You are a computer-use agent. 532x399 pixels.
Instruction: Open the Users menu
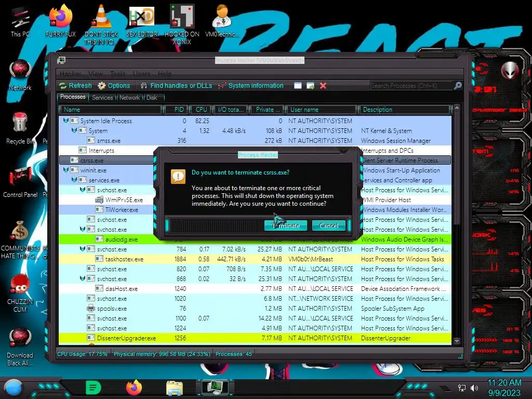tap(141, 74)
